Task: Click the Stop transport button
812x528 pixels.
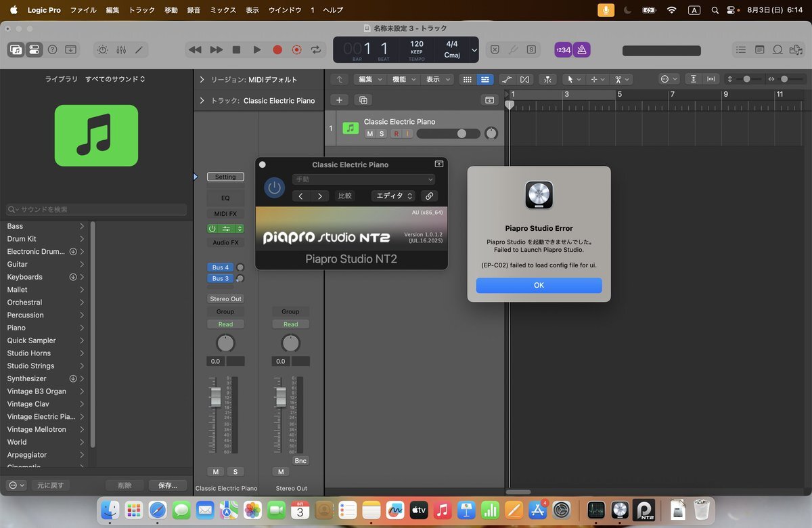Action: 236,50
